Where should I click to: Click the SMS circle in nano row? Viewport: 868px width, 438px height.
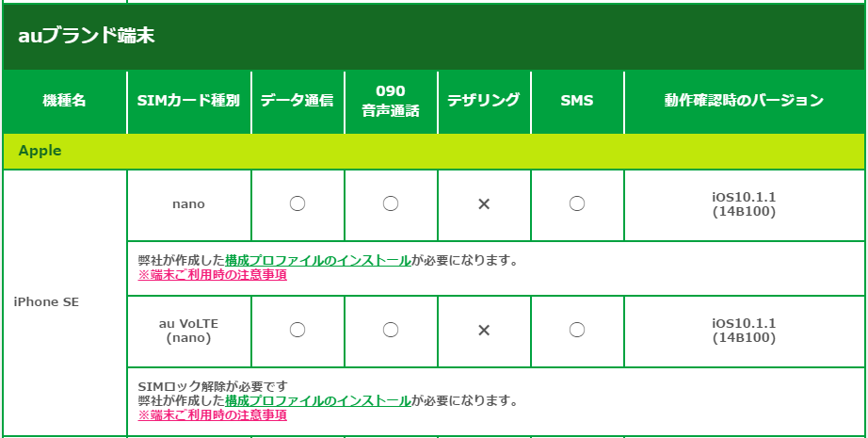point(577,203)
